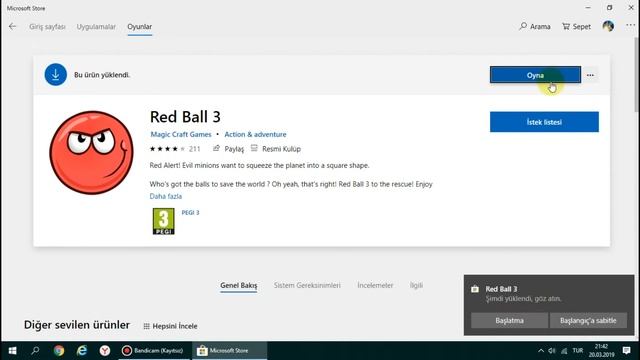The width and height of the screenshot is (640, 360).
Task: Click Hepsini İncele to see all products
Action: [171, 326]
